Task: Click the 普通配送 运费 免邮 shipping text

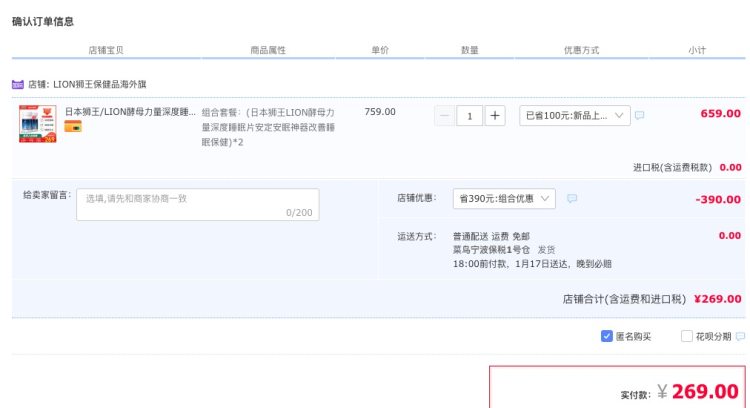Action: [x=491, y=236]
